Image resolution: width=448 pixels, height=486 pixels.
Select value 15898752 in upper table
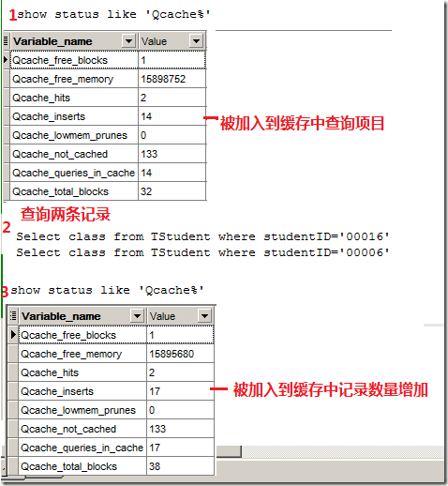(172, 79)
